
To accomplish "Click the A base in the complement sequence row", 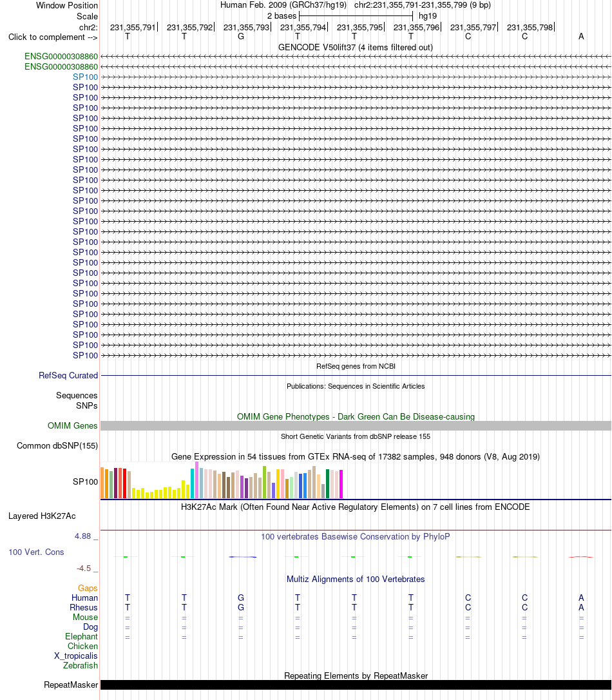I will (581, 37).
